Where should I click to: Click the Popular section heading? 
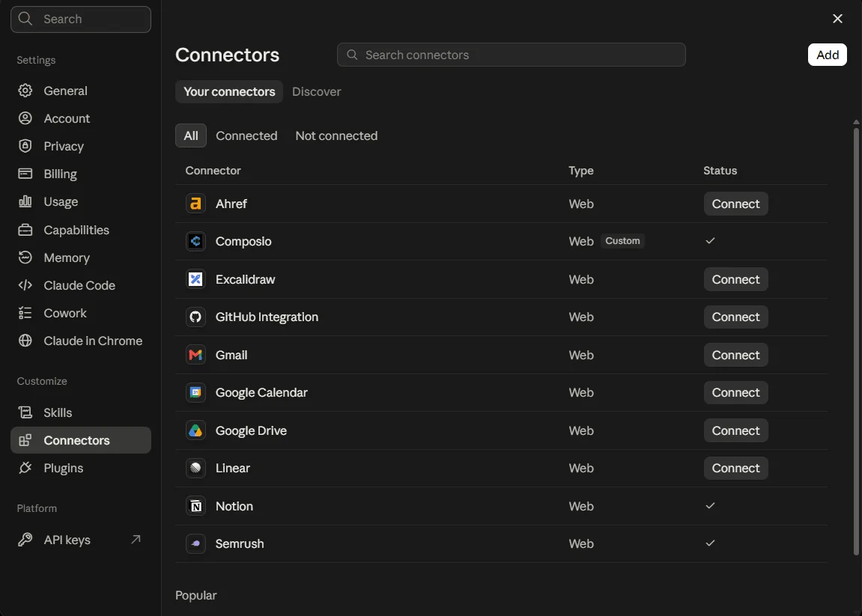[195, 595]
